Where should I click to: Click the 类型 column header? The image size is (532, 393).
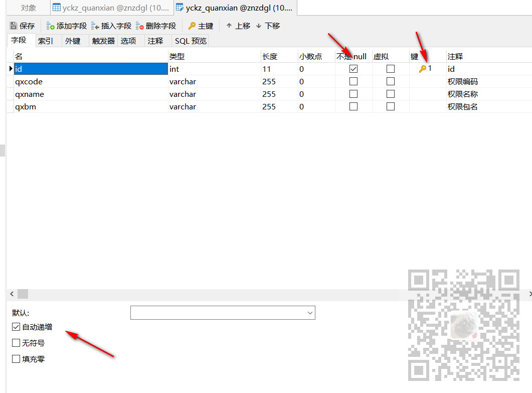(215, 56)
